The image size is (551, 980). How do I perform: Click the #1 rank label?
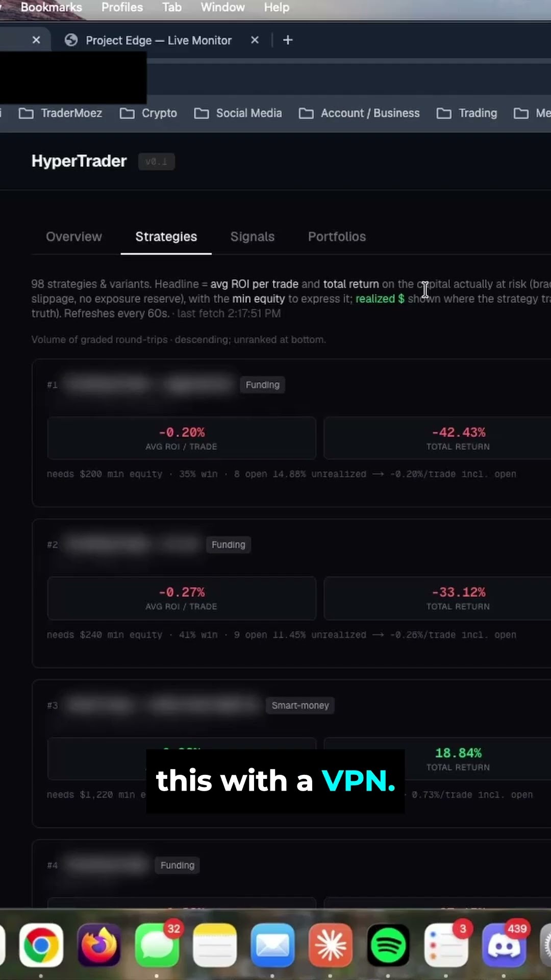(53, 385)
